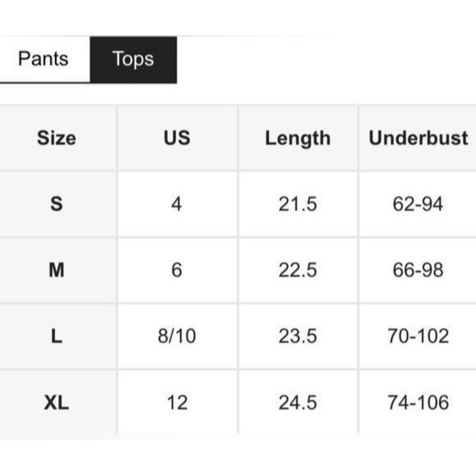Image resolution: width=476 pixels, height=476 pixels.
Task: Select the S size row label
Action: [57, 204]
